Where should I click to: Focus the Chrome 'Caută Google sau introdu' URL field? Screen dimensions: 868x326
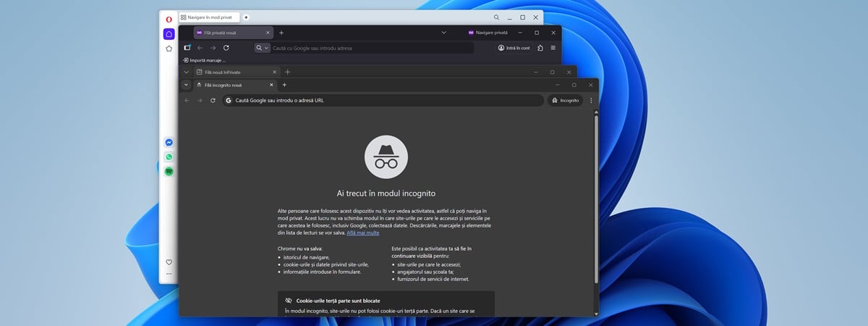(383, 101)
